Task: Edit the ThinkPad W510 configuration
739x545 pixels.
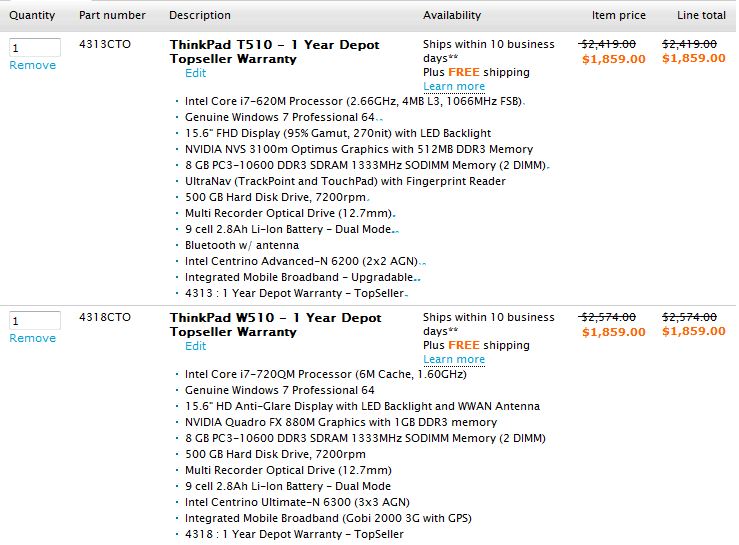Action: (196, 346)
